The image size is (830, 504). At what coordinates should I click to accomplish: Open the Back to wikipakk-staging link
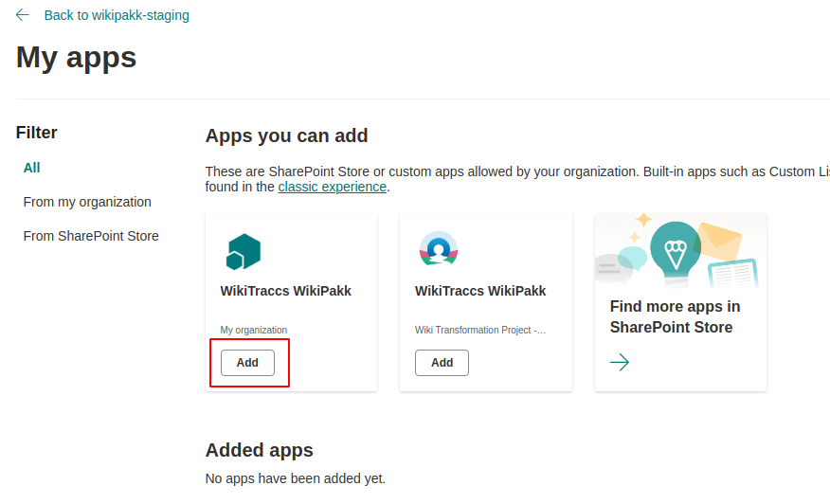(x=117, y=15)
